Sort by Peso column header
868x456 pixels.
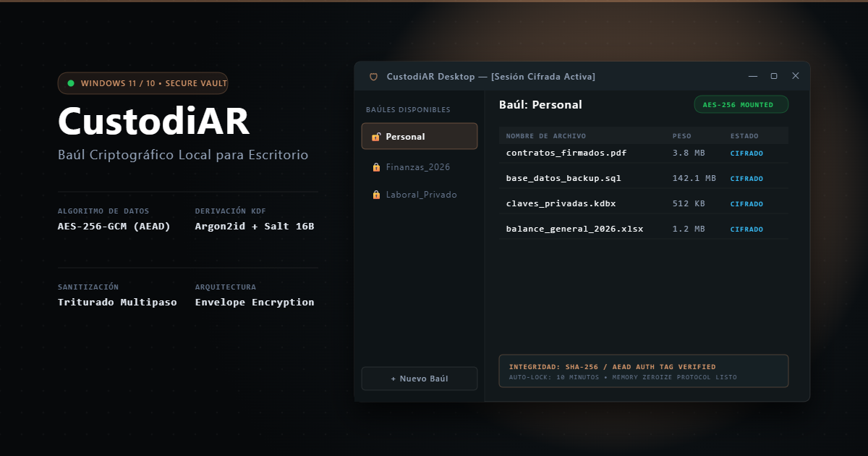point(682,136)
